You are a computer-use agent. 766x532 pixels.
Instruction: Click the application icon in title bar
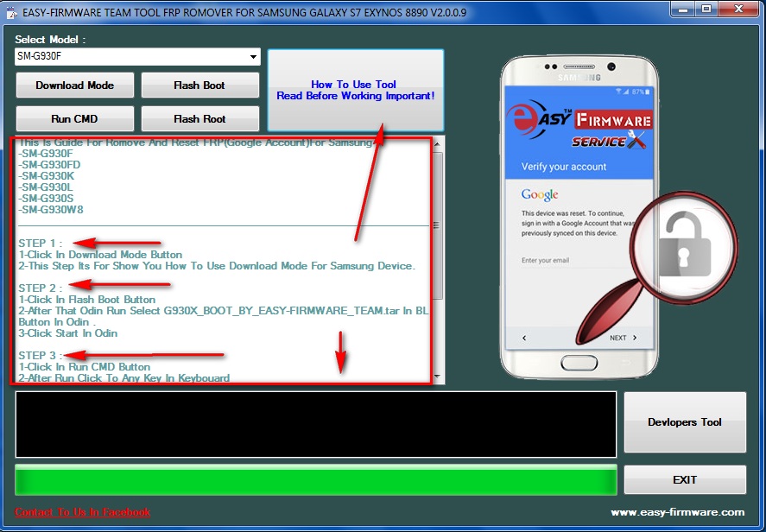click(x=12, y=13)
